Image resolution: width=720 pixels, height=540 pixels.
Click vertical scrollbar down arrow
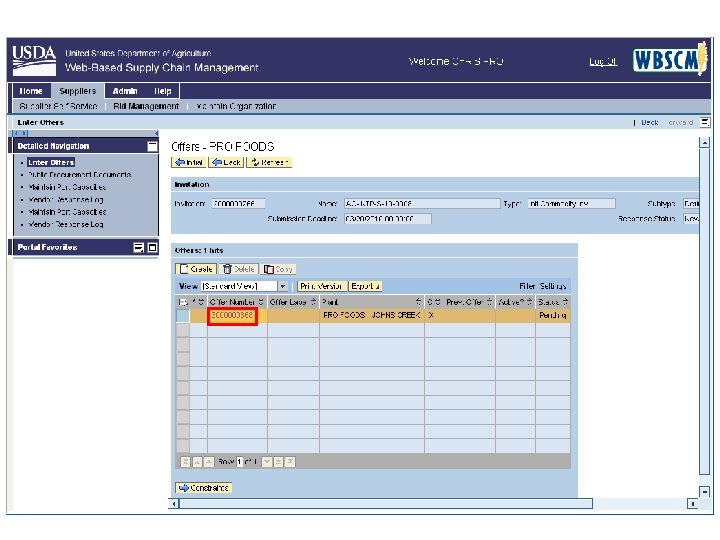(704, 491)
